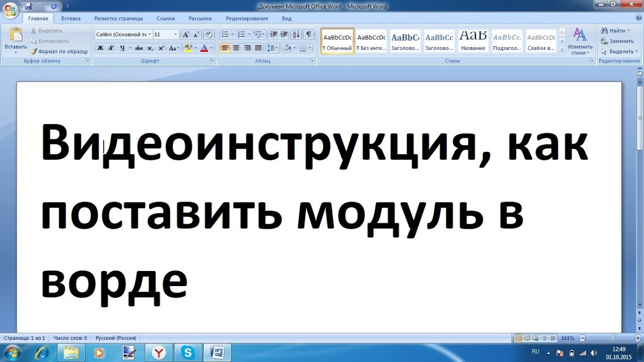Switch to the Вид tab

[x=287, y=19]
